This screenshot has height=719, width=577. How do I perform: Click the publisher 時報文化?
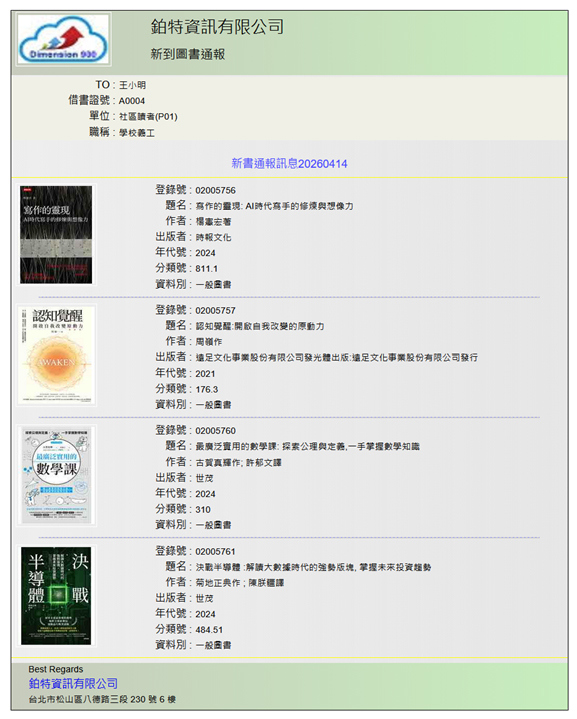pyautogui.click(x=213, y=238)
